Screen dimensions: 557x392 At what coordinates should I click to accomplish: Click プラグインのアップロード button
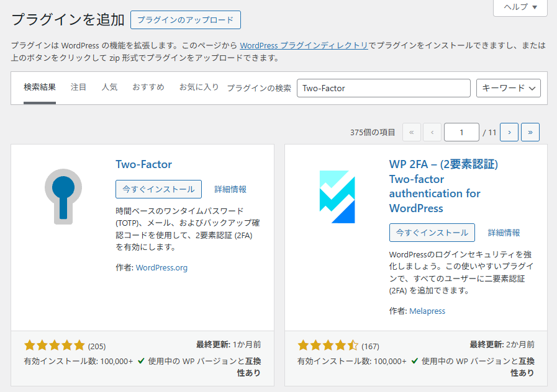pyautogui.click(x=186, y=20)
